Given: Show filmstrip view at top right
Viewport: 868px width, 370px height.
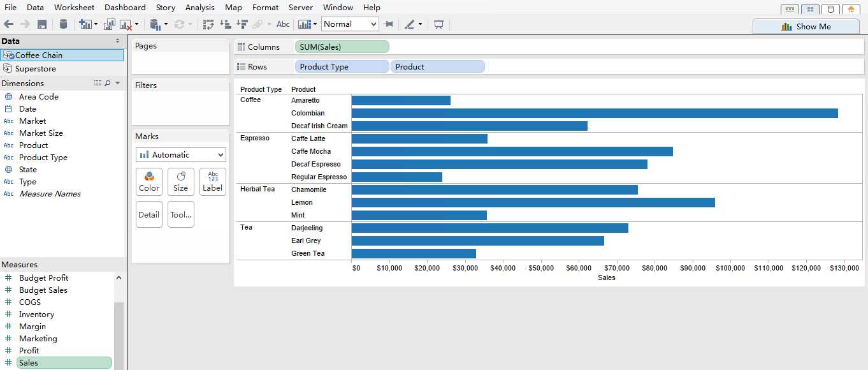Looking at the screenshot, I should 790,9.
